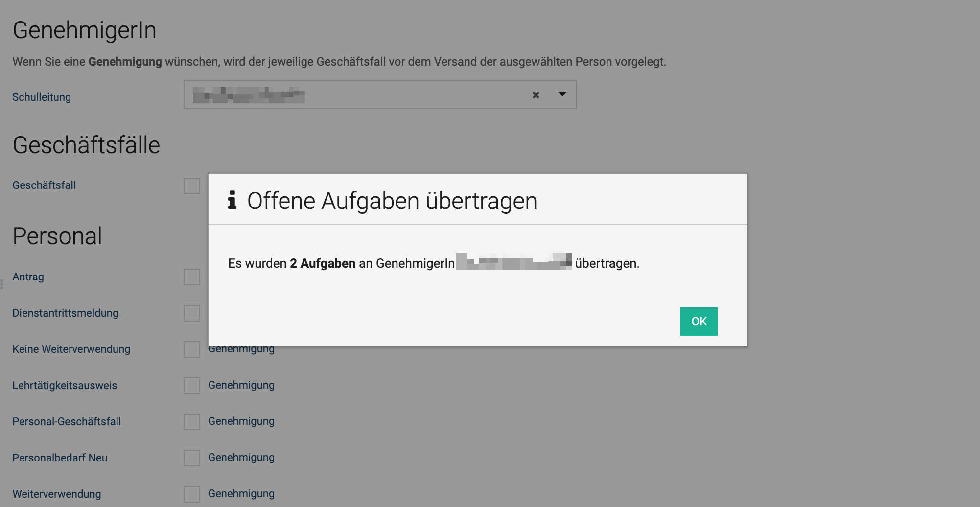
Task: Toggle the Dienstantrittsmeldung checkbox
Action: 192,313
